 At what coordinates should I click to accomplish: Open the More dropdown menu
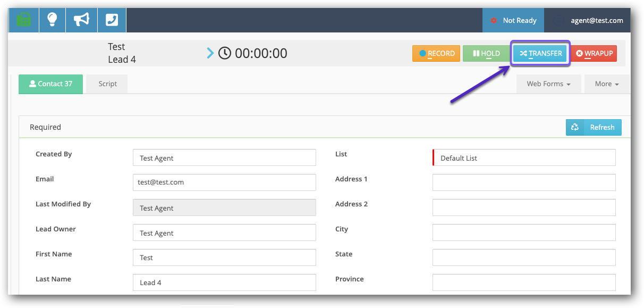(607, 84)
